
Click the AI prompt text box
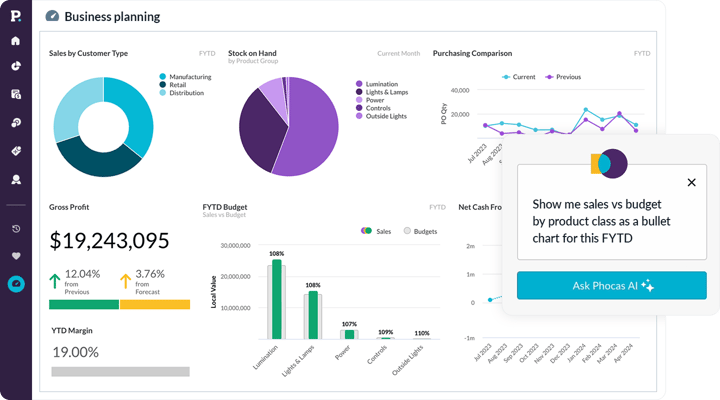(x=612, y=212)
